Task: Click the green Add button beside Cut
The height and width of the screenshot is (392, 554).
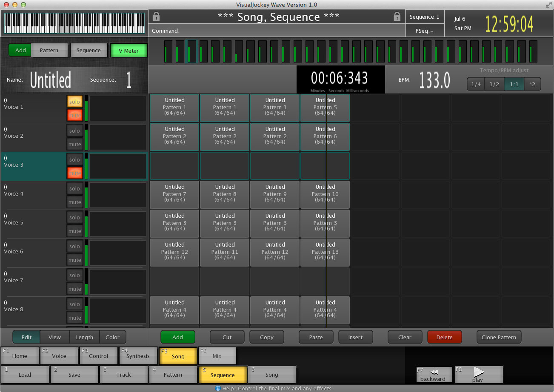Action: (x=178, y=337)
